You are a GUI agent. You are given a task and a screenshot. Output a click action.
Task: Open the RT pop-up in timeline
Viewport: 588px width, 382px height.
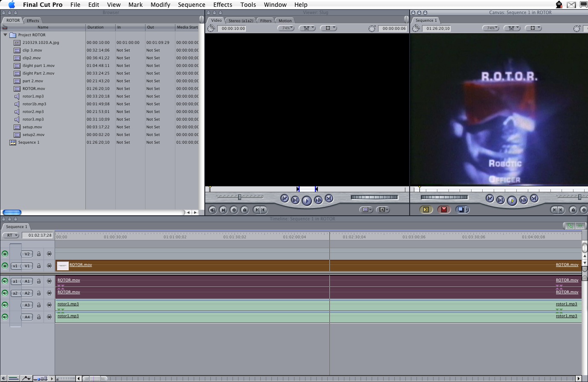[x=11, y=235]
